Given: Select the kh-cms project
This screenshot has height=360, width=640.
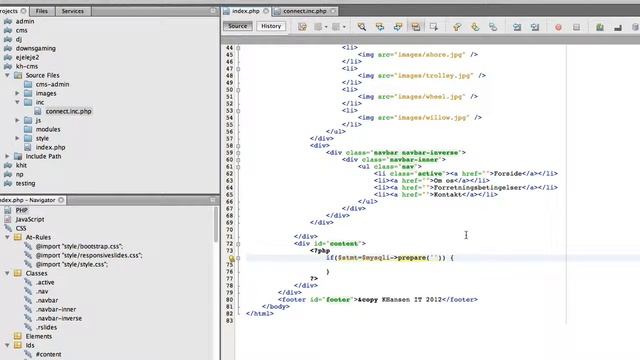Looking at the screenshot, I should pos(27,66).
